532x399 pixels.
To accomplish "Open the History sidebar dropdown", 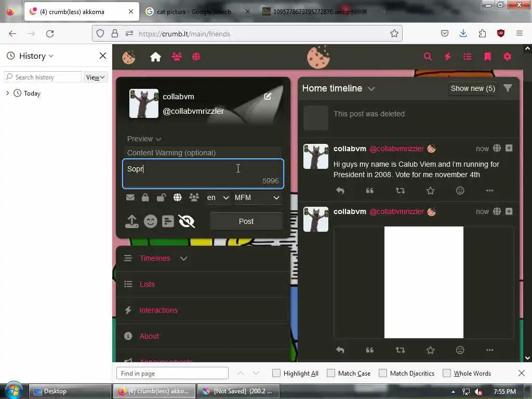I will click(x=36, y=56).
